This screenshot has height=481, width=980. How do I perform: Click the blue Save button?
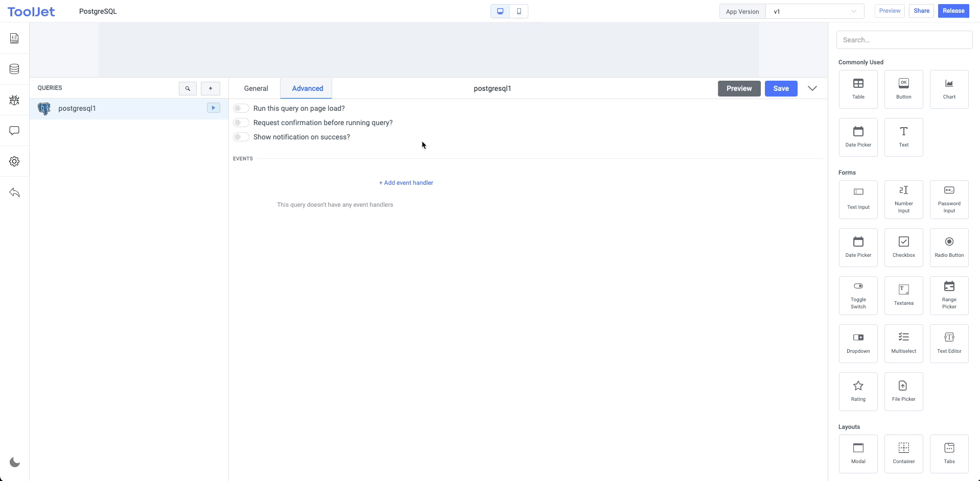[x=781, y=88]
